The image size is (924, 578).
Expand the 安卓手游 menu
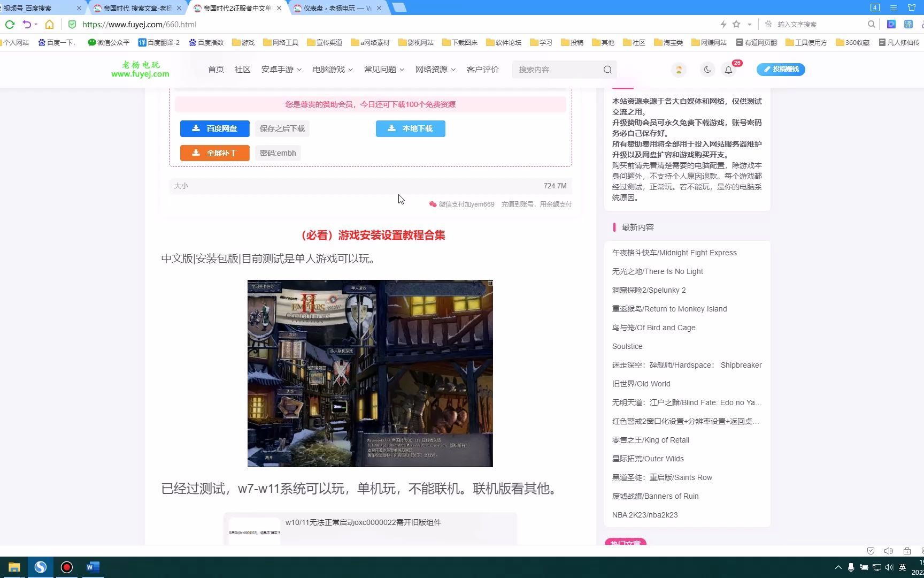281,70
